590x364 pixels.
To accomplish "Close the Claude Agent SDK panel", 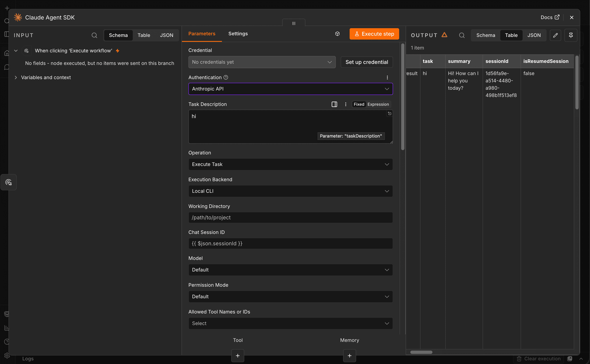I will (x=572, y=17).
